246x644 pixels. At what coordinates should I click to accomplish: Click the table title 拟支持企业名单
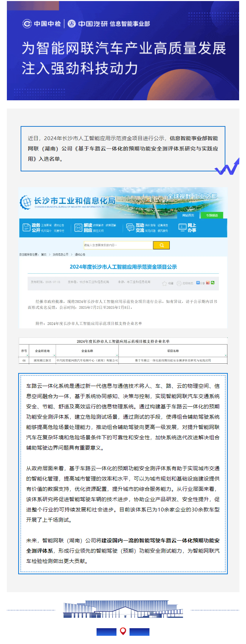tap(123, 341)
